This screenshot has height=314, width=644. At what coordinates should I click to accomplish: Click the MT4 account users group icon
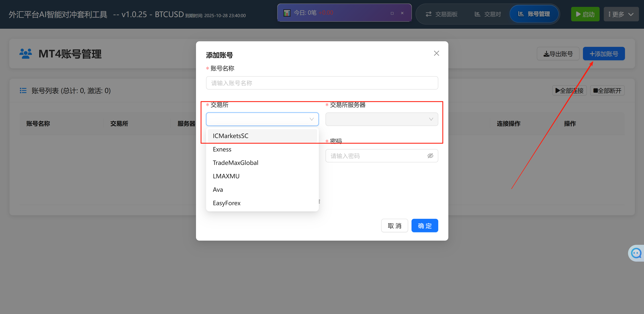tap(26, 54)
